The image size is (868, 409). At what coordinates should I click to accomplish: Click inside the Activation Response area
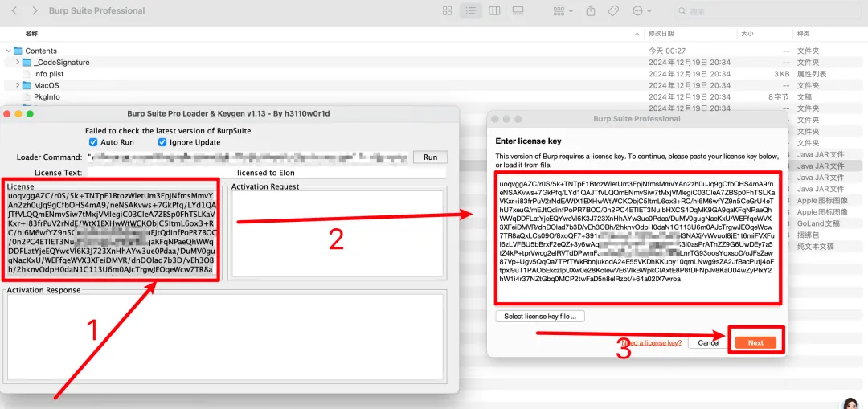coord(225,337)
